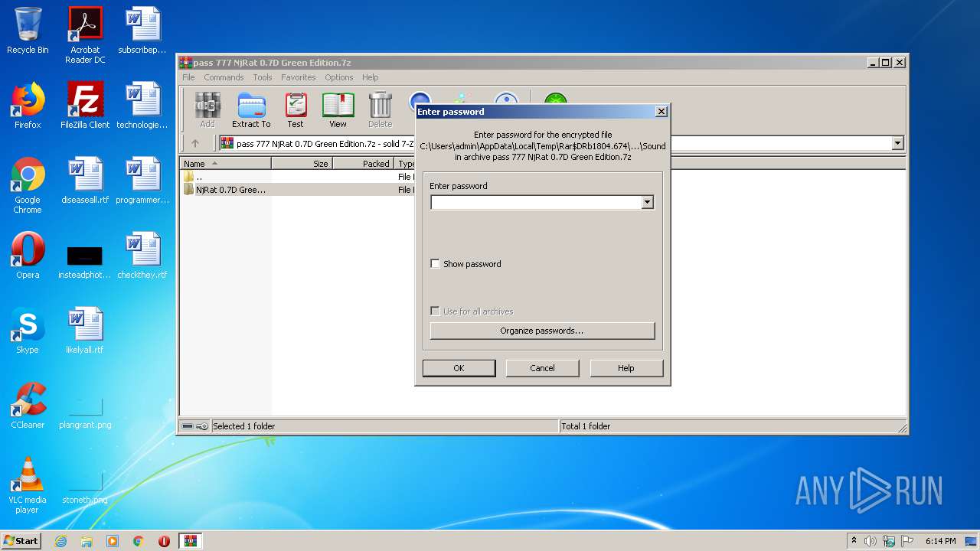
Task: Sort file list by Size column
Action: 302,164
